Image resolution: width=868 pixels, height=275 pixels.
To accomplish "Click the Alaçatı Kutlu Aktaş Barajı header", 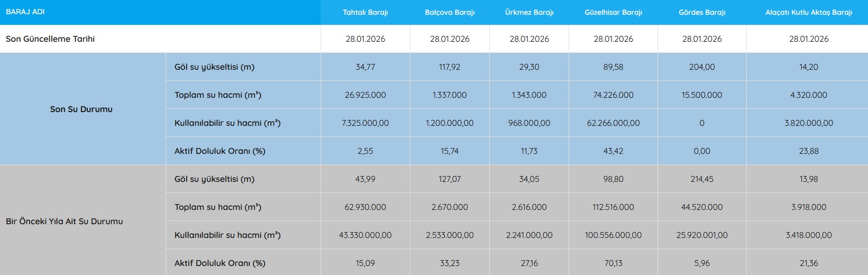I will (x=808, y=12).
